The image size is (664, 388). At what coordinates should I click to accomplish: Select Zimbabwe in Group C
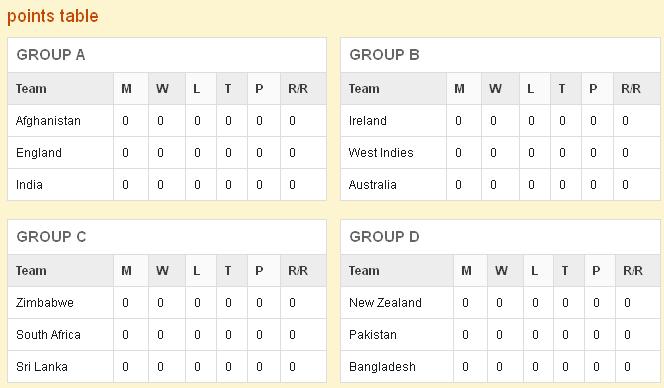(45, 302)
